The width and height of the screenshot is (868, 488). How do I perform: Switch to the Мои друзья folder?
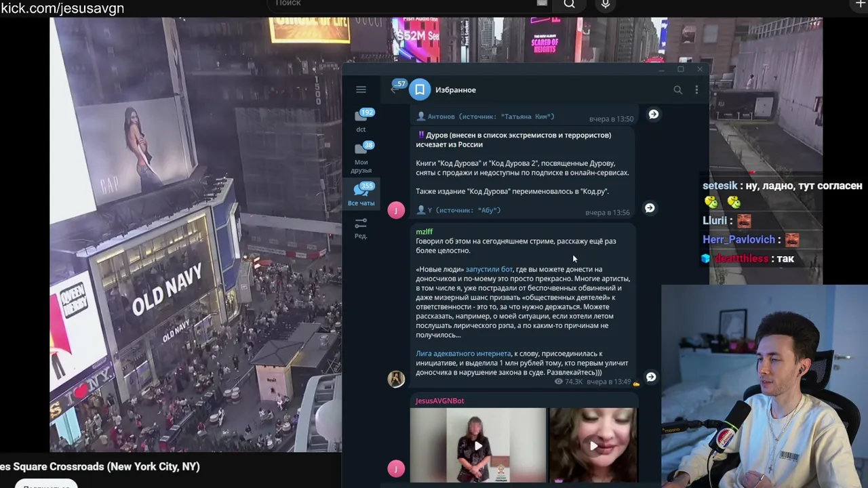[361, 157]
